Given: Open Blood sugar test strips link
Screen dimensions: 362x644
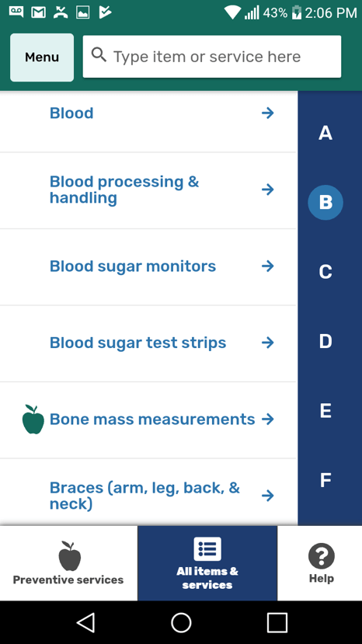Looking at the screenshot, I should tap(137, 343).
